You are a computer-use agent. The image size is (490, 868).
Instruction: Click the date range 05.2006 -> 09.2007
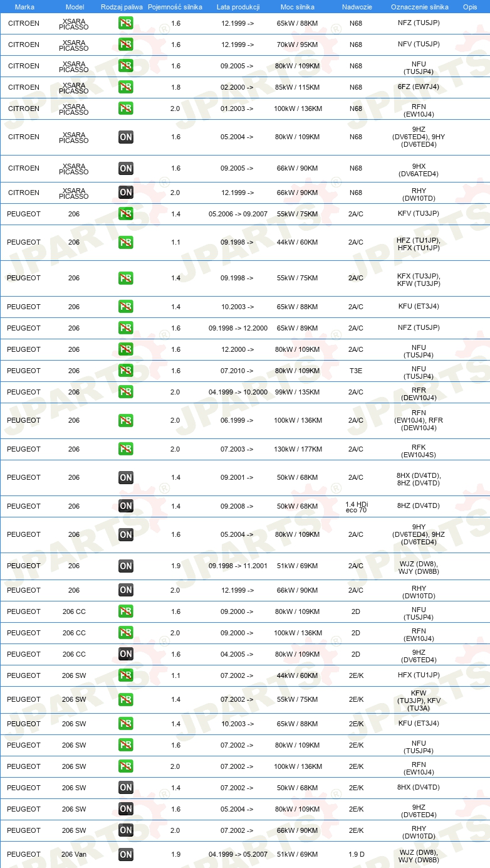(238, 214)
